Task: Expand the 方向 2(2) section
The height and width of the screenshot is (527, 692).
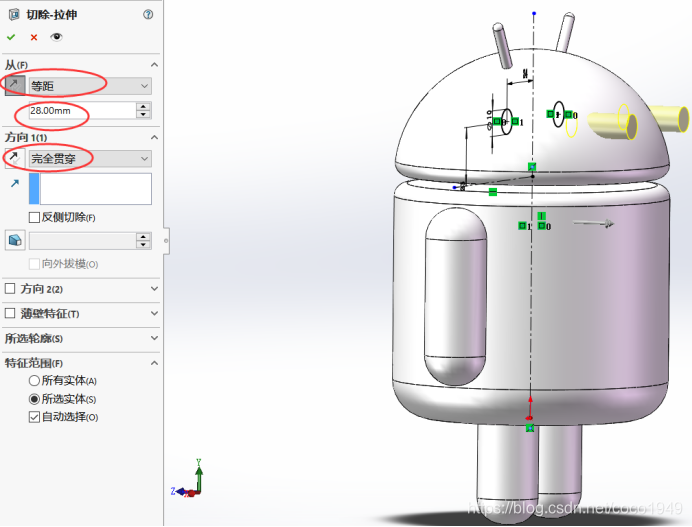Action: click(x=154, y=289)
